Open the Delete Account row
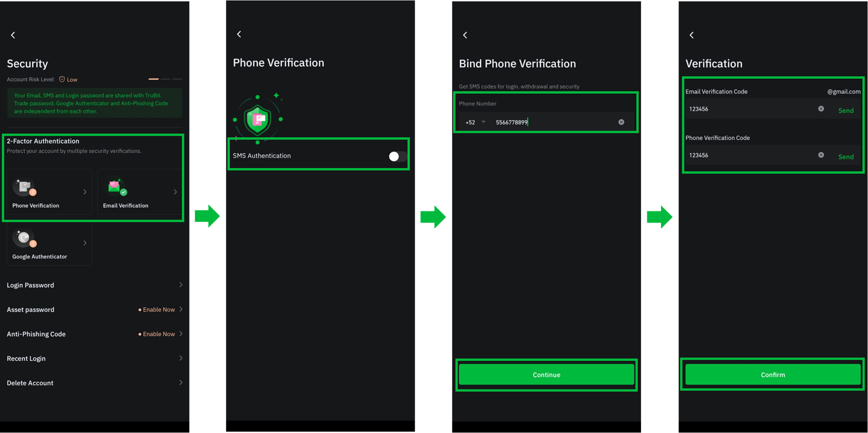This screenshot has height=433, width=868. tap(94, 383)
